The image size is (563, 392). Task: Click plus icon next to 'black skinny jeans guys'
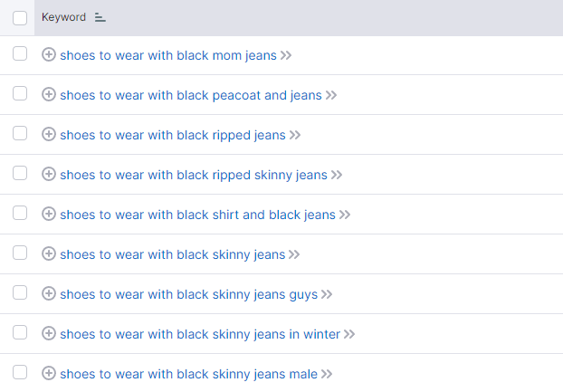tap(49, 294)
